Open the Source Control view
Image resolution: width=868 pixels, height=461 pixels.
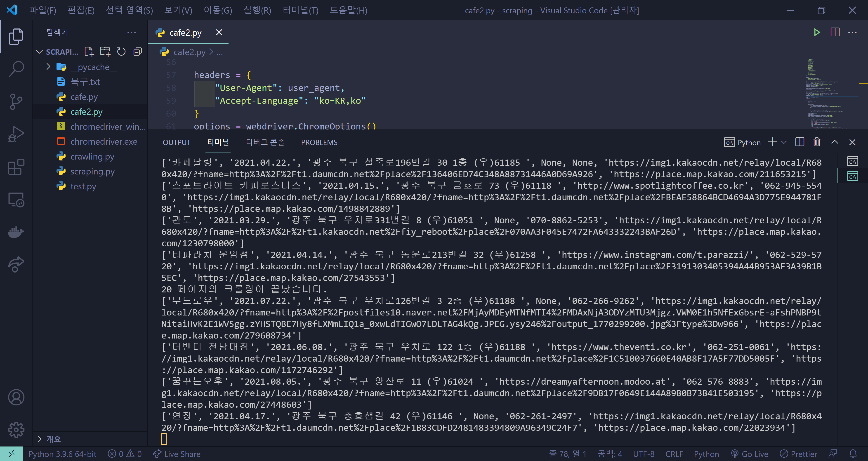[16, 101]
